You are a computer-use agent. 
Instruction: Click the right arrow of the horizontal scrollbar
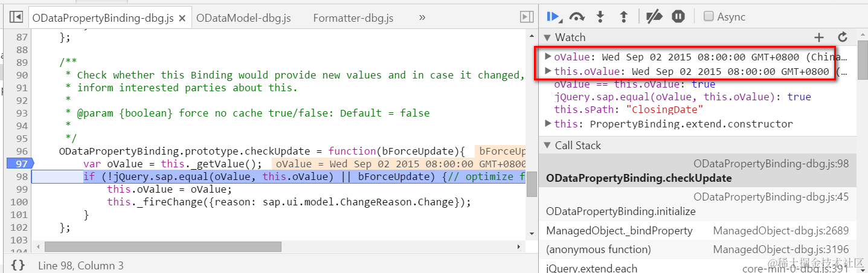click(x=519, y=247)
